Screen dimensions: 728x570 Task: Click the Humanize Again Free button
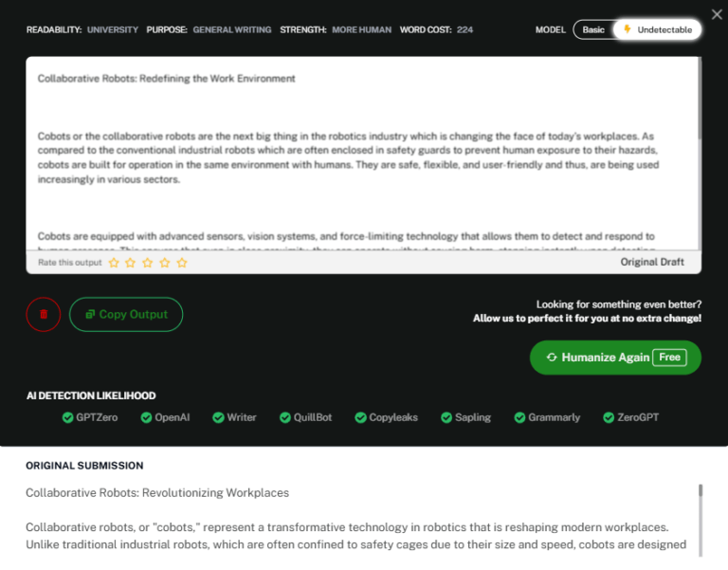point(615,358)
